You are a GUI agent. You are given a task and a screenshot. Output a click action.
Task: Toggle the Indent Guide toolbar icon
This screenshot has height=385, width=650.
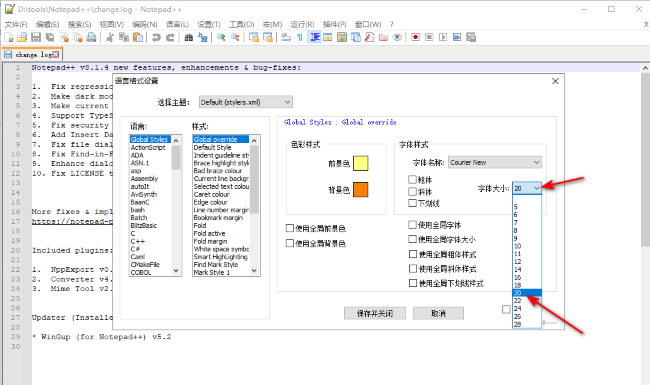click(x=315, y=38)
